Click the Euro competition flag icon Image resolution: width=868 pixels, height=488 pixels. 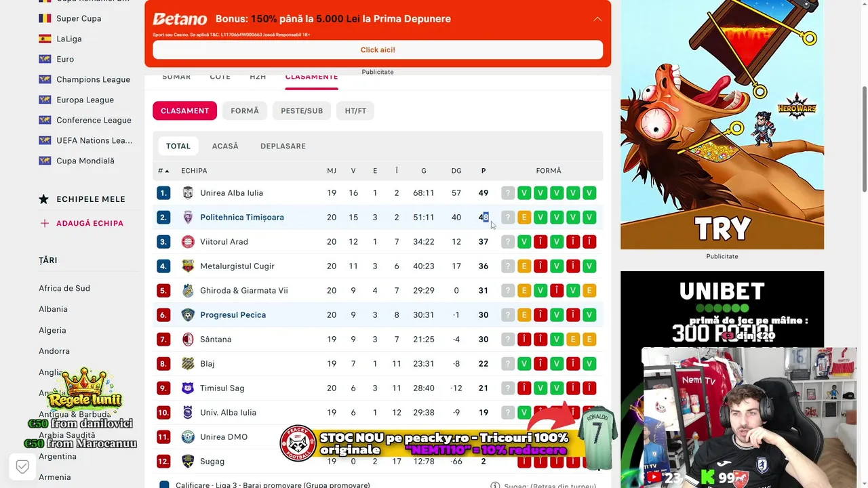45,59
